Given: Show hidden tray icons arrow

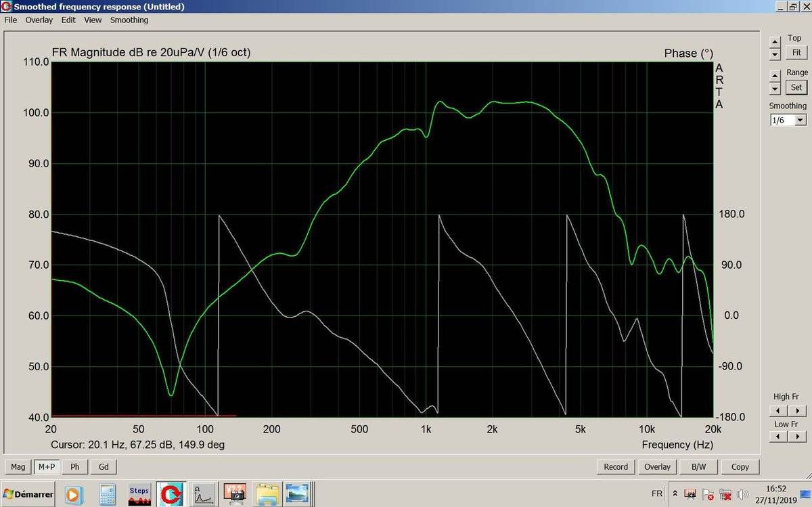Looking at the screenshot, I should click(x=675, y=493).
